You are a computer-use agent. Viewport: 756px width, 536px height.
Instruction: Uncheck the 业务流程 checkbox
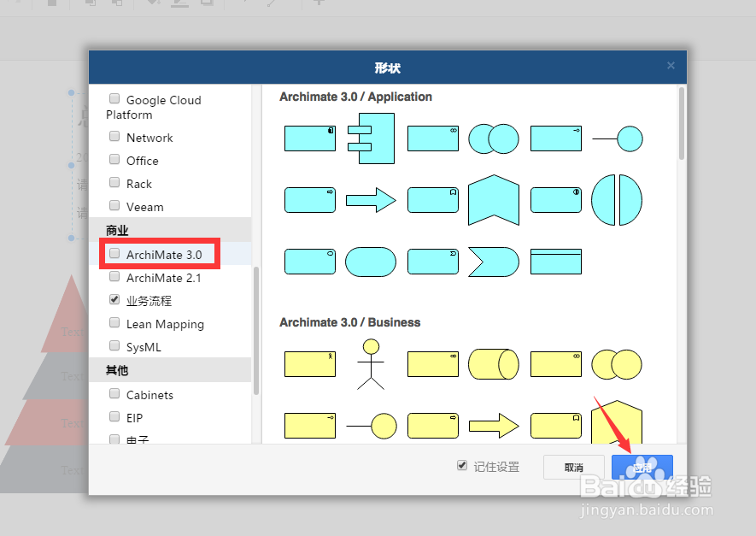114,299
